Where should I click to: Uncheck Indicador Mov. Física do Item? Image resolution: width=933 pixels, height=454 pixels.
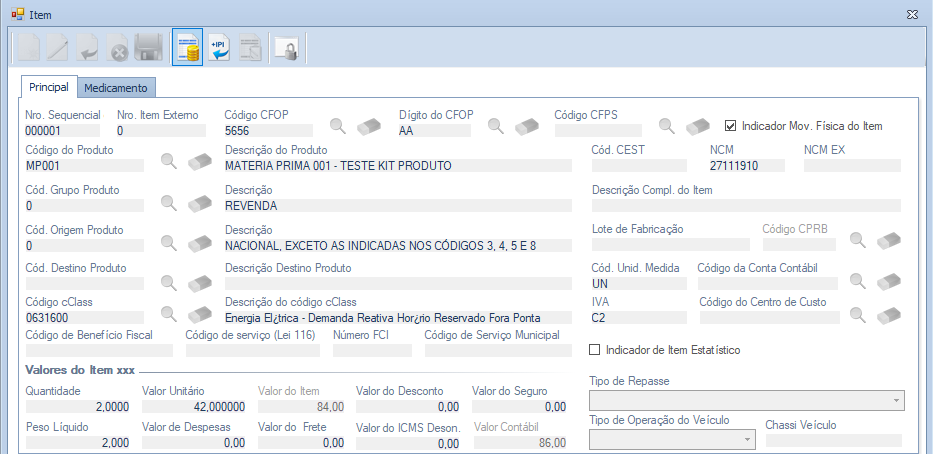[731, 126]
